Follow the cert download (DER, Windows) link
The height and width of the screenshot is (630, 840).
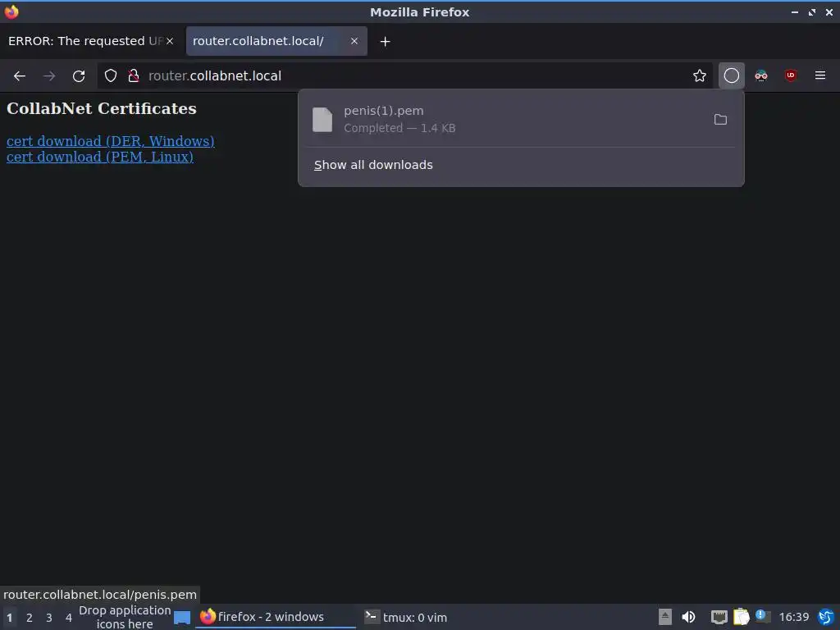click(x=111, y=141)
